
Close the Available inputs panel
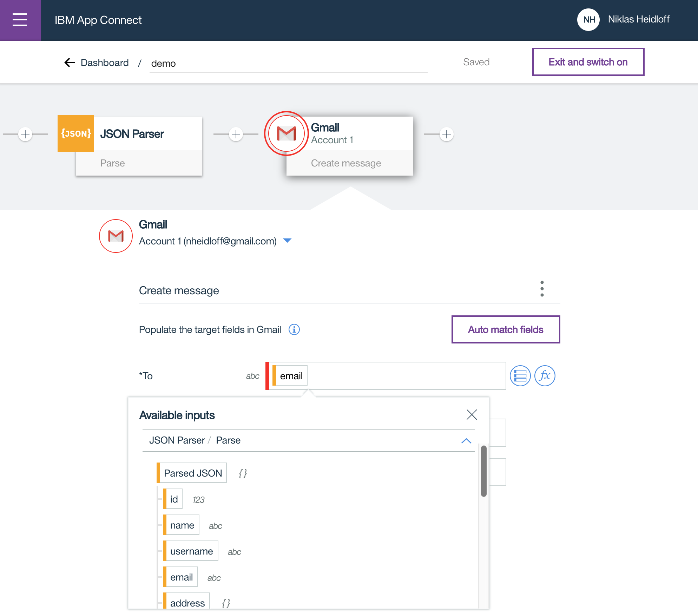(x=472, y=415)
